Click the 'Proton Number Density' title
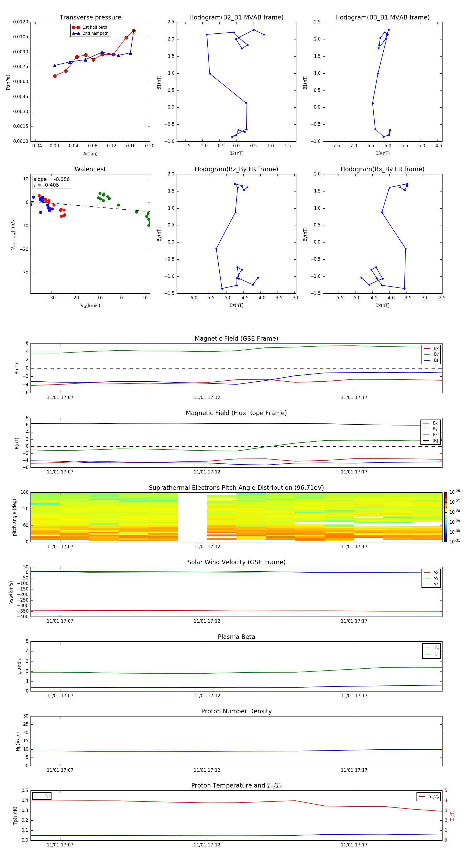The image size is (473, 868). tap(236, 711)
